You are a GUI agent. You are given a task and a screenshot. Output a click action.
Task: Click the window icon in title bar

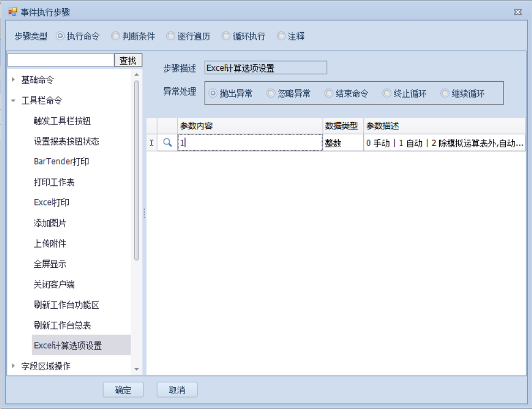pyautogui.click(x=13, y=11)
